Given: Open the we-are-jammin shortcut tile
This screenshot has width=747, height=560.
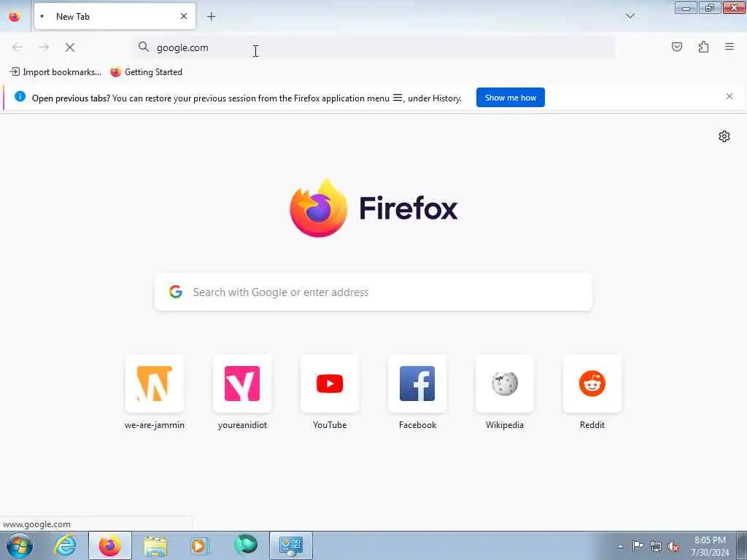Looking at the screenshot, I should pyautogui.click(x=155, y=384).
